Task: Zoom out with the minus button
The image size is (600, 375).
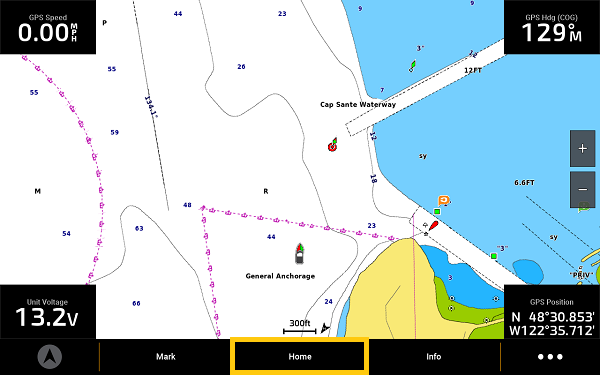Action: 582,189
